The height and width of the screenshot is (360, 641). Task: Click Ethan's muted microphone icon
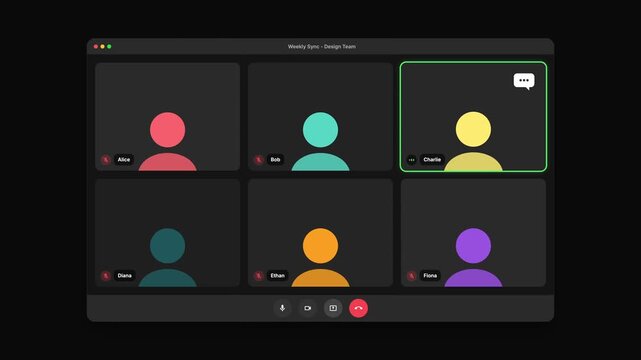258,276
